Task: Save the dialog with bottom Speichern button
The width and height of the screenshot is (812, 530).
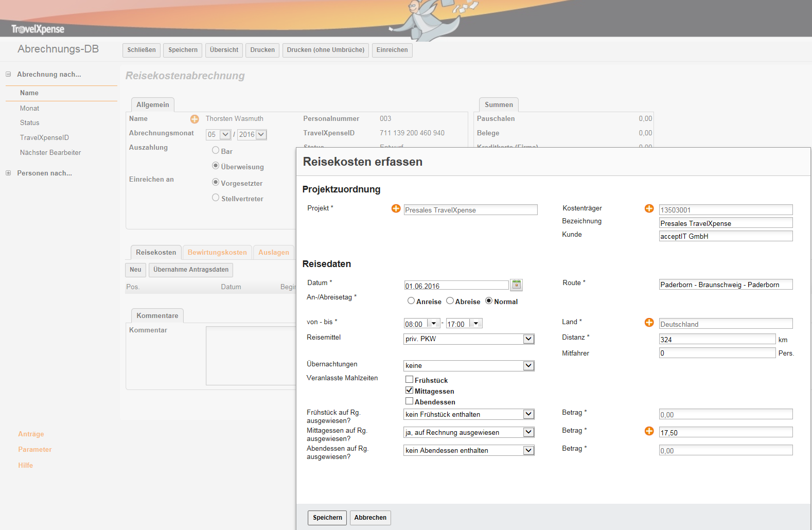Action: (327, 518)
